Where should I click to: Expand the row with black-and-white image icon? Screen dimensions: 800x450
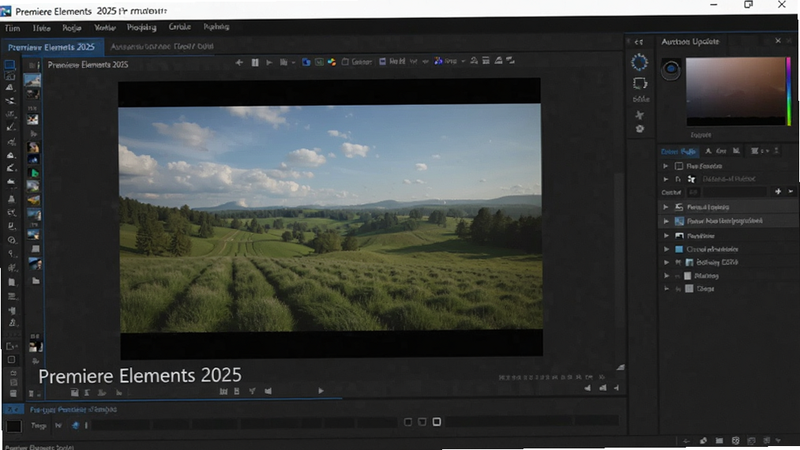(666, 236)
